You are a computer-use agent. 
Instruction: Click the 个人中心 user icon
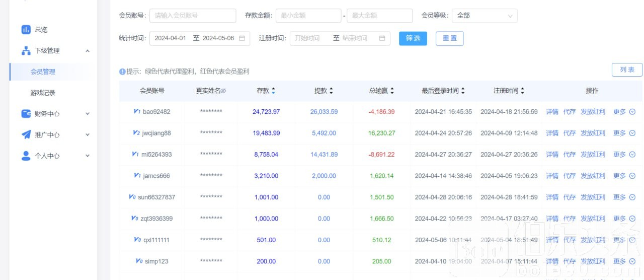[26, 156]
